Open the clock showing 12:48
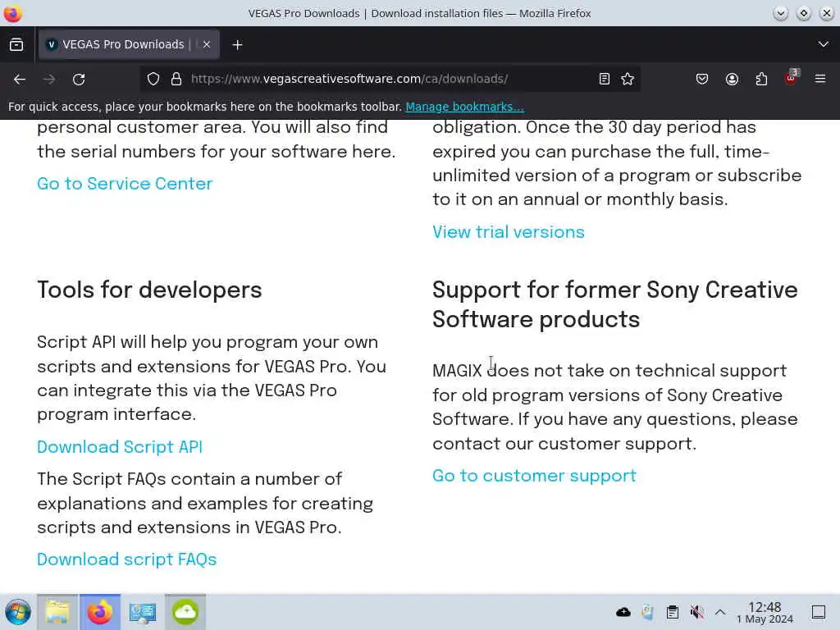 coord(765,612)
